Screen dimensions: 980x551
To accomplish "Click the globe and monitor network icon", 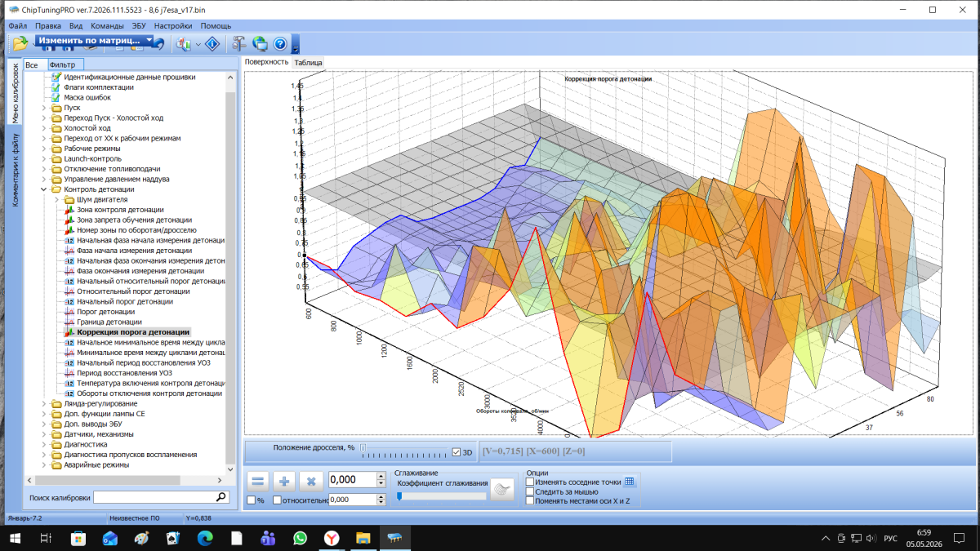I will [260, 44].
